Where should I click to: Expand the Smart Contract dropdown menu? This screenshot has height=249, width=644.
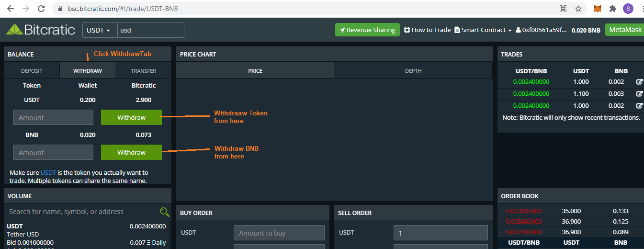[x=483, y=30]
